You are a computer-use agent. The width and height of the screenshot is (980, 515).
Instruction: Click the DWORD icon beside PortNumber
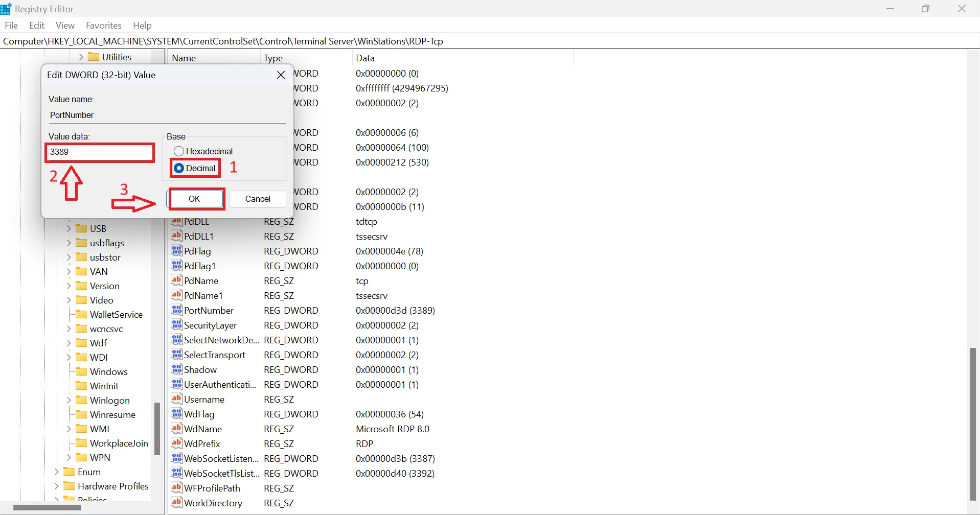(x=177, y=310)
